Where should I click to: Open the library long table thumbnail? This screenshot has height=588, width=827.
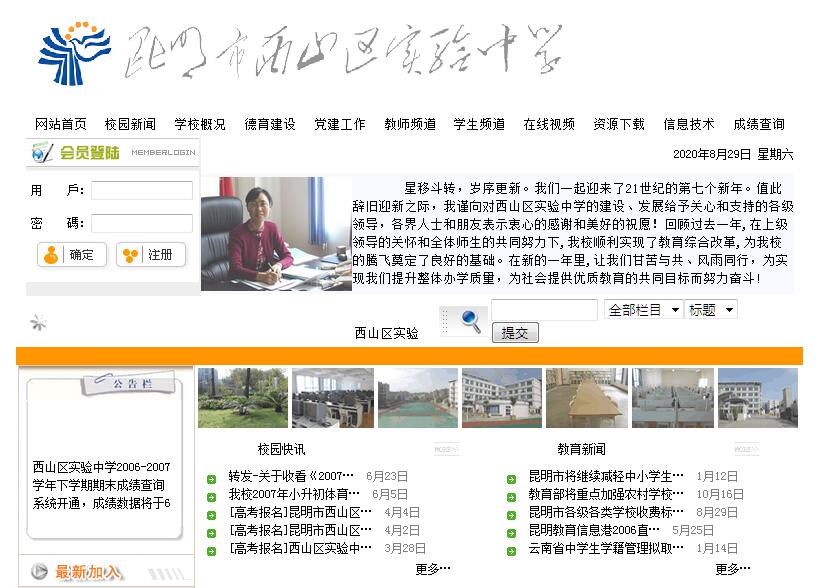587,398
